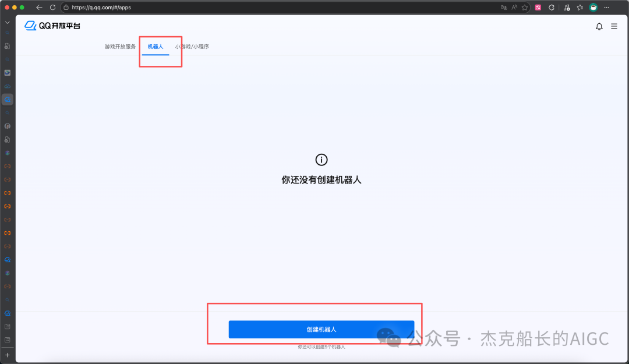Open the hamburger menu on the page
This screenshot has width=629, height=364.
(614, 26)
